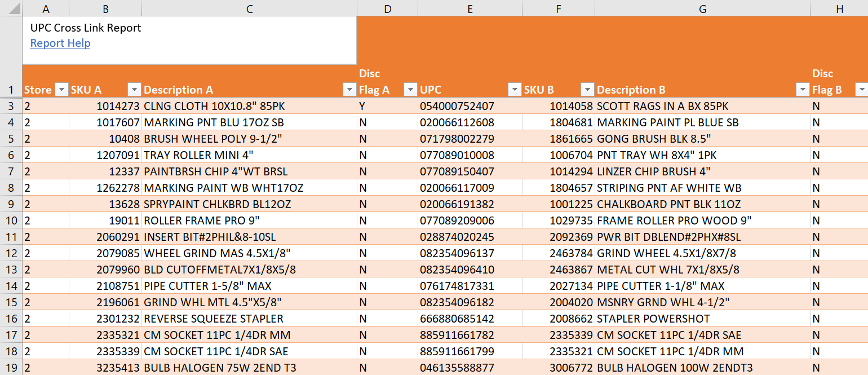Select row 19 header

[11, 368]
